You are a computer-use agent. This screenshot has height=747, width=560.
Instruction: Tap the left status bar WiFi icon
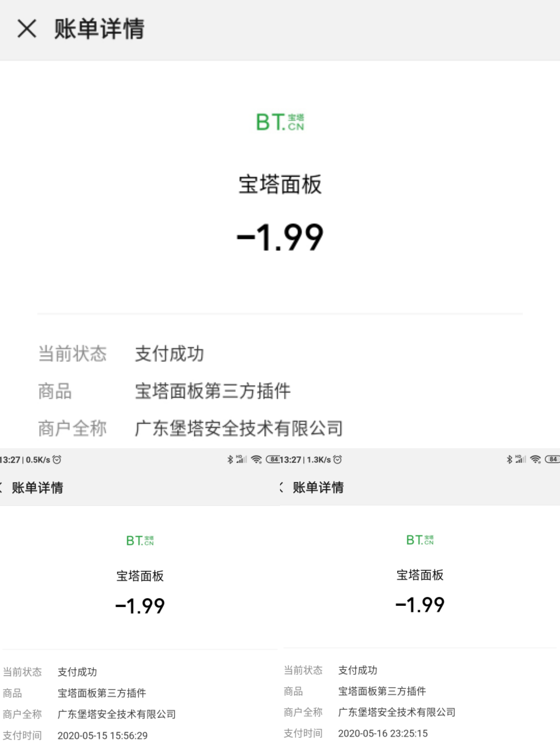(257, 459)
